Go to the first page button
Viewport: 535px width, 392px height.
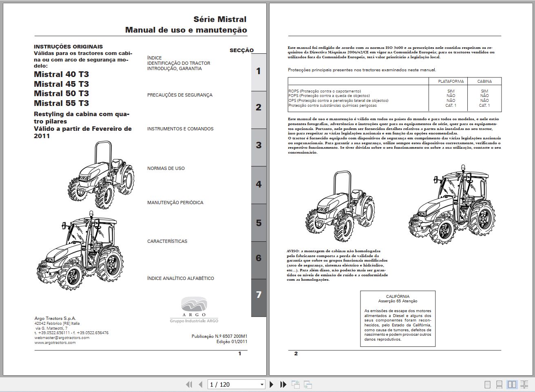click(189, 384)
